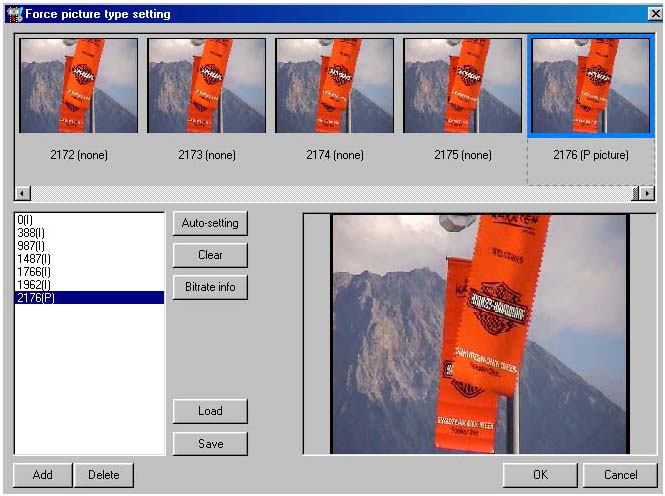The height and width of the screenshot is (496, 665).
Task: Load a saved picture type setting
Action: point(210,411)
